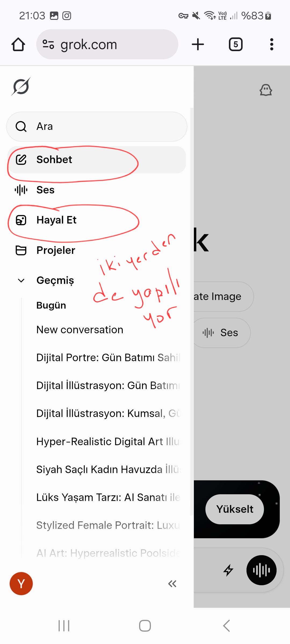This screenshot has width=290, height=644.
Task: Tap the Y profile avatar
Action: (21, 584)
